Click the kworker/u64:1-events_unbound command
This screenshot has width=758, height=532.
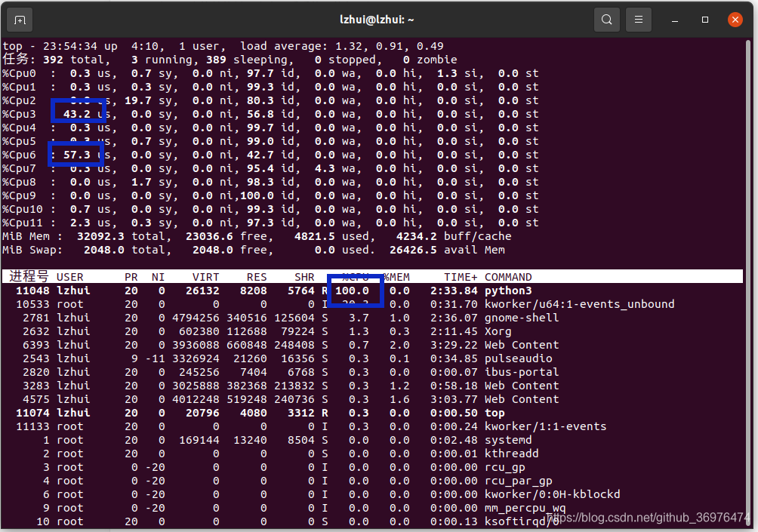click(580, 304)
